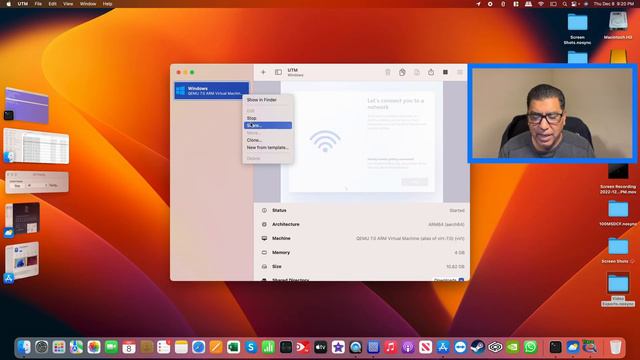
Task: Select the Screen Shots.nosync folder on desktop
Action: pos(577,28)
